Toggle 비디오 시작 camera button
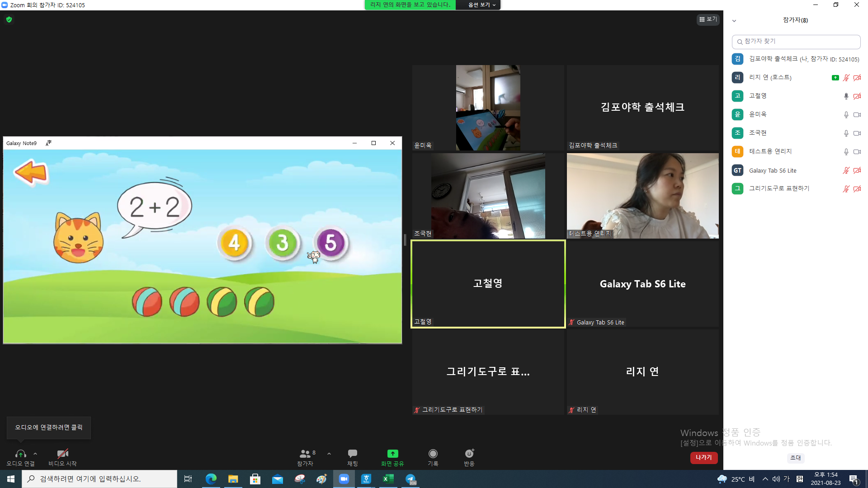This screenshot has width=868, height=488. coord(62,457)
